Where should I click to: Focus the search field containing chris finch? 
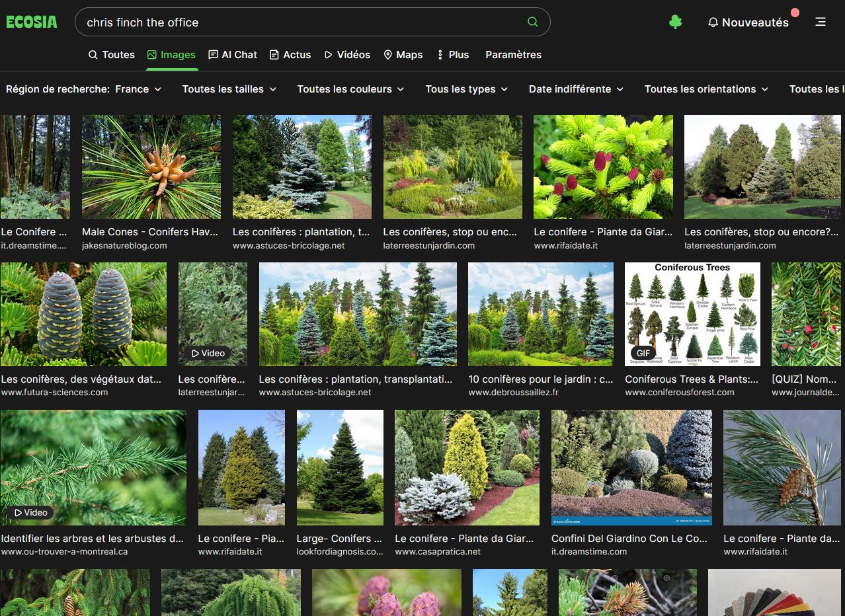312,22
